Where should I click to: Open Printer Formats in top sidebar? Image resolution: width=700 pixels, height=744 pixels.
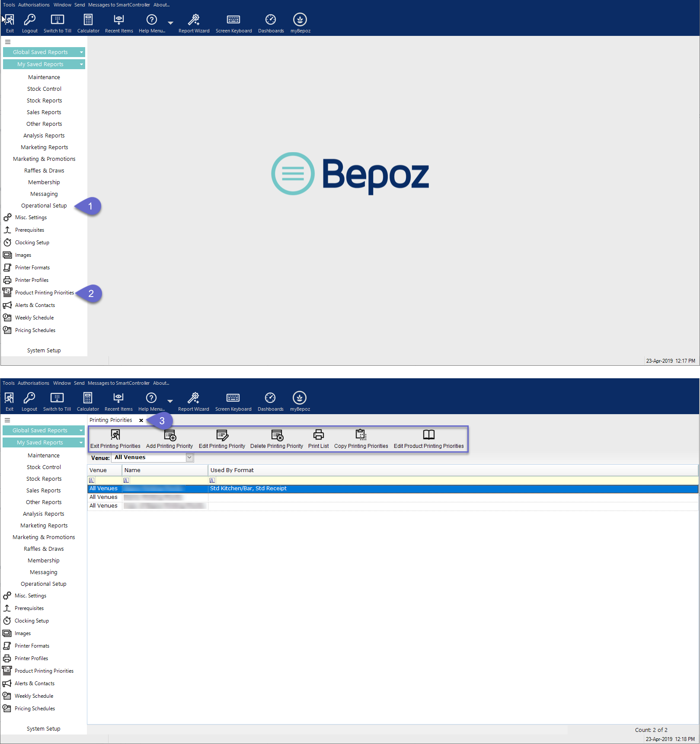[32, 268]
